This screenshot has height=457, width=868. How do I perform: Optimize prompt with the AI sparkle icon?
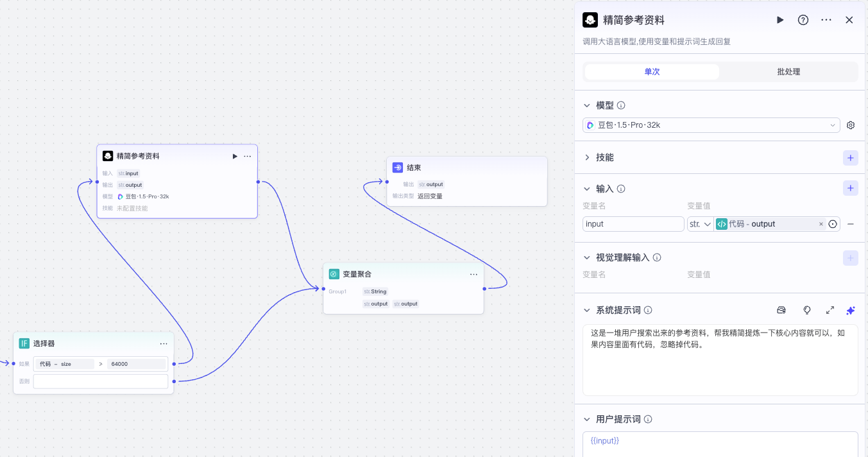pyautogui.click(x=851, y=310)
